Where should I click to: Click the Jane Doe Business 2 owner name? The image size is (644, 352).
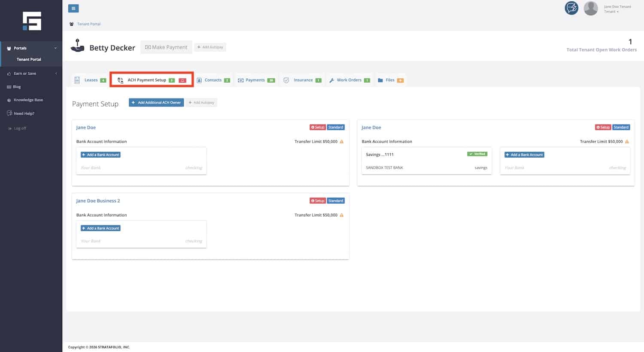98,201
